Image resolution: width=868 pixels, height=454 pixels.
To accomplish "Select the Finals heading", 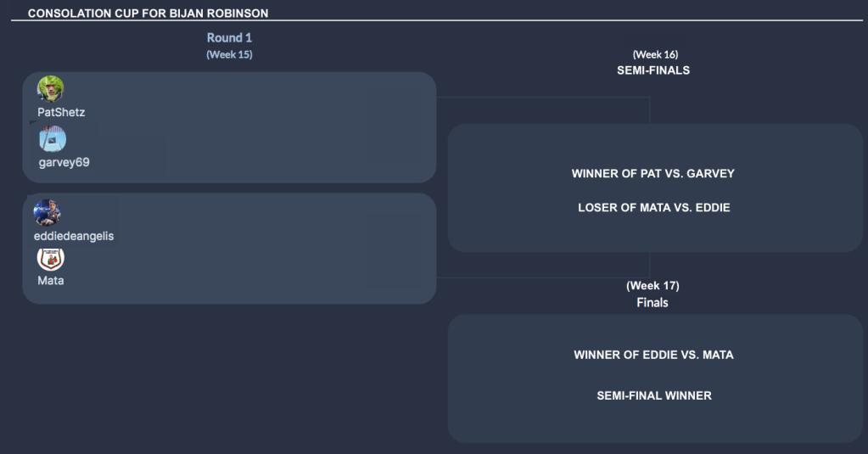I will coord(652,302).
